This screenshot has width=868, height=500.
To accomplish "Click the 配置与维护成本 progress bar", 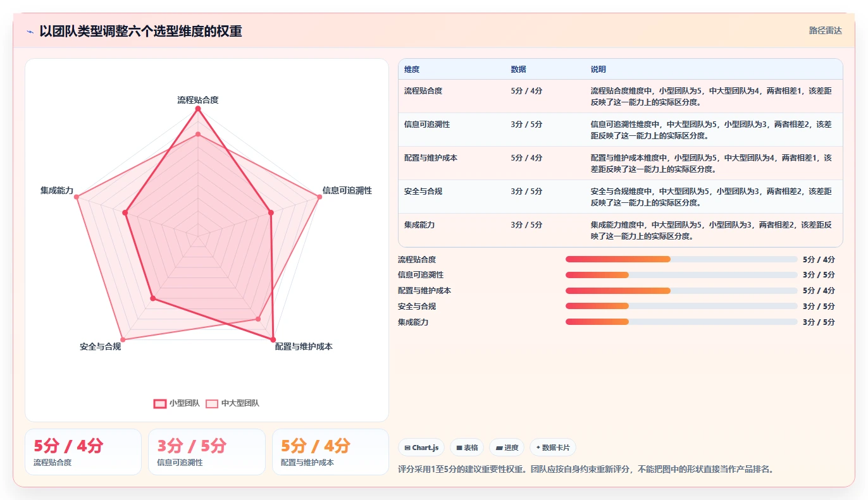I will 681,291.
